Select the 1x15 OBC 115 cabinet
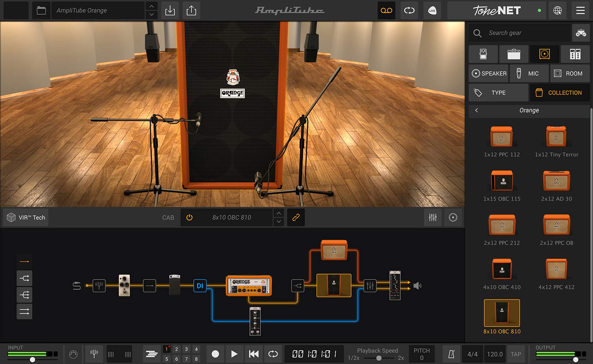This screenshot has height=364, width=593. click(x=502, y=186)
